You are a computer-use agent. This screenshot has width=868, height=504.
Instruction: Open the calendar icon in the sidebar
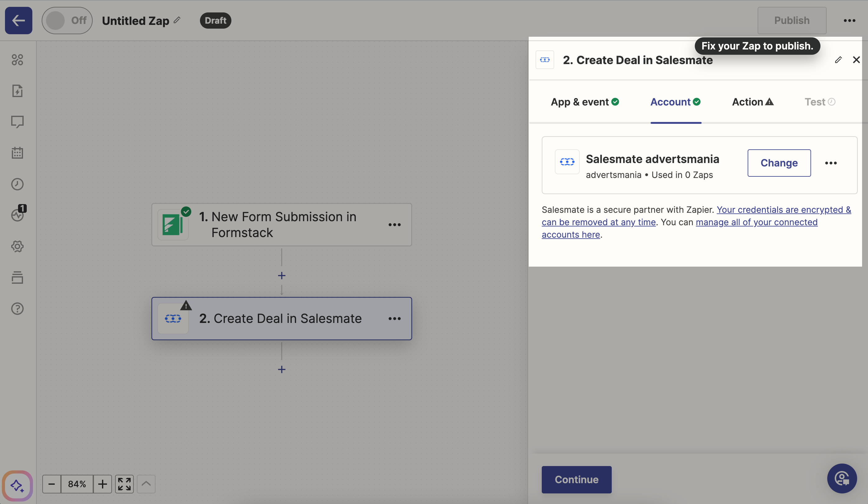pyautogui.click(x=17, y=153)
